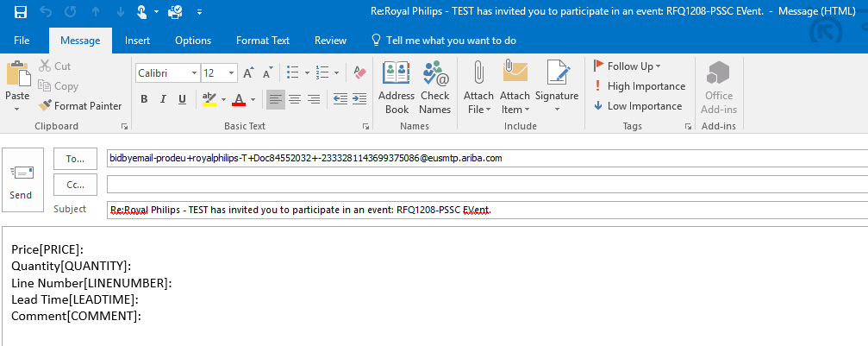Viewport: 868px width, 346px height.
Task: Click Clear All Formatting eraser icon
Action: tap(359, 72)
